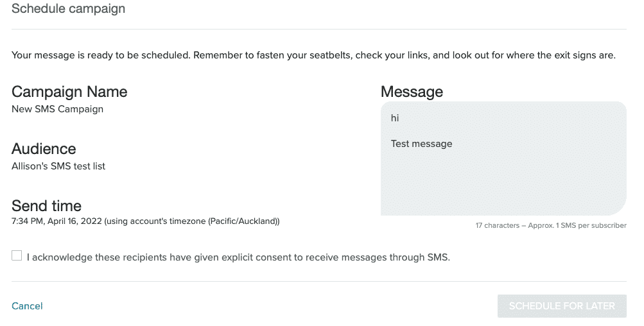Click the Send time heading
Screen dimensions: 644x326
pos(46,206)
